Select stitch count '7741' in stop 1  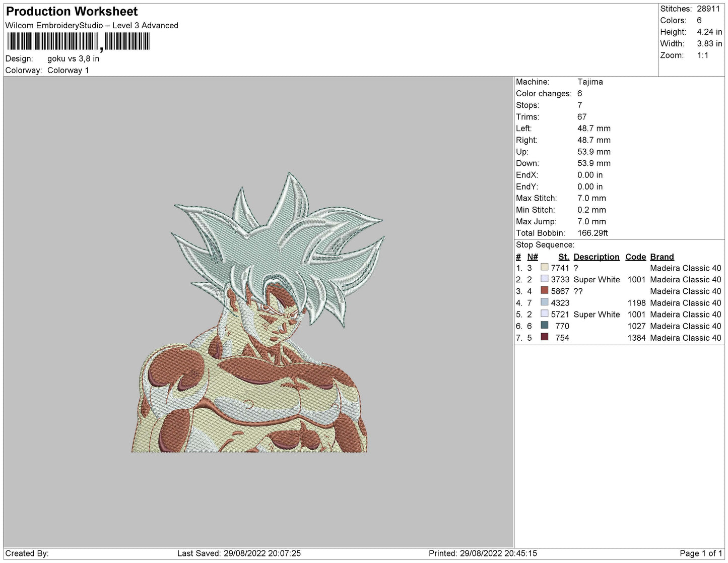click(x=560, y=268)
